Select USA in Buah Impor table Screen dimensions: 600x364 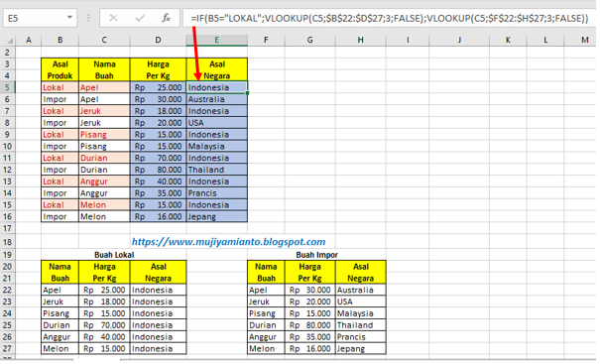point(360,302)
